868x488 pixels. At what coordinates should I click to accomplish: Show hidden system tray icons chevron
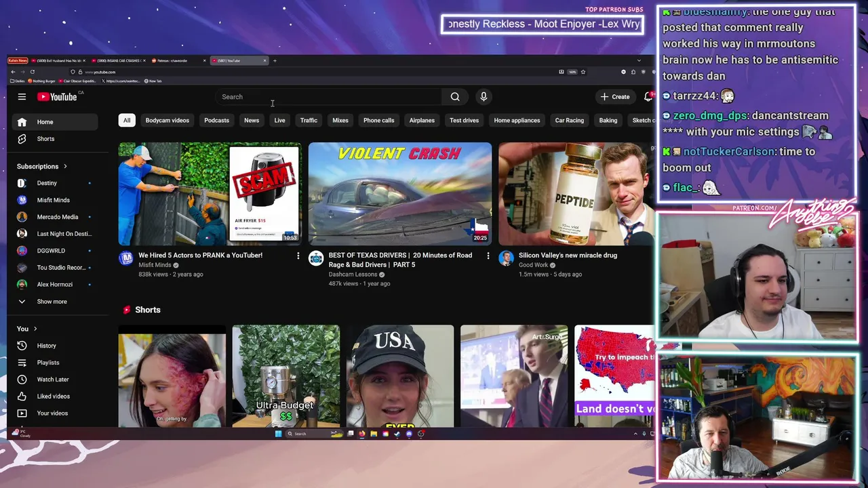coord(635,434)
